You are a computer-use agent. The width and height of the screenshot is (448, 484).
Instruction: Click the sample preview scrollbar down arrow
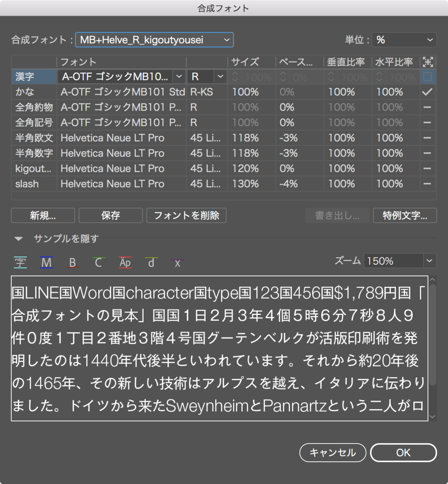432,417
